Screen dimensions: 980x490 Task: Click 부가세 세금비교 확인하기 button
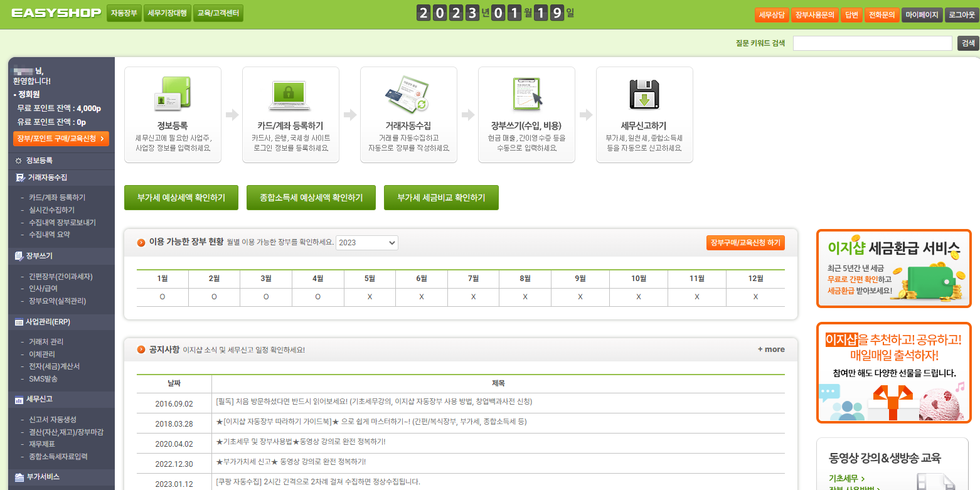click(x=441, y=198)
